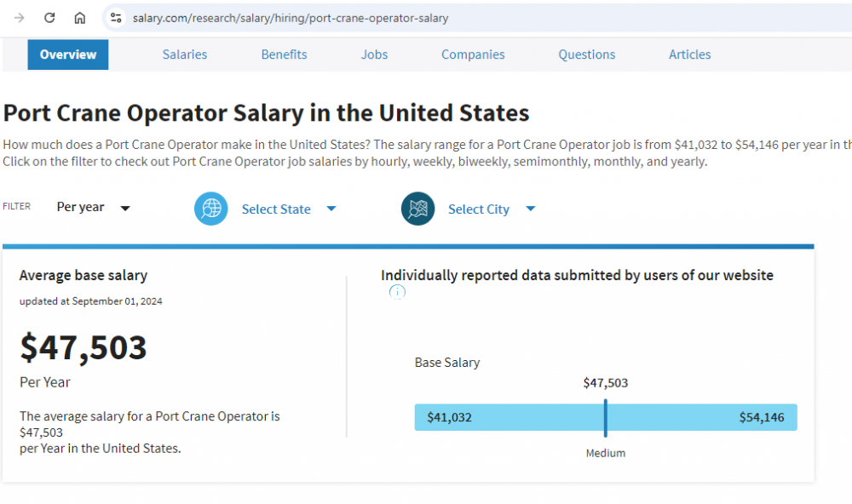Reload the page with the refresh icon
The width and height of the screenshot is (852, 504).
pyautogui.click(x=49, y=18)
